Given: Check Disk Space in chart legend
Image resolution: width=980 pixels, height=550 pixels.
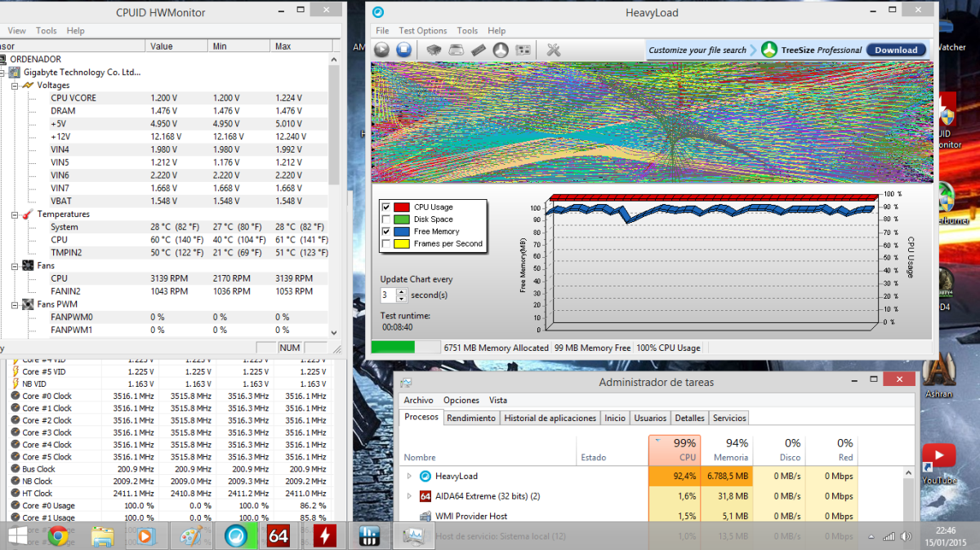Looking at the screenshot, I should 385,220.
